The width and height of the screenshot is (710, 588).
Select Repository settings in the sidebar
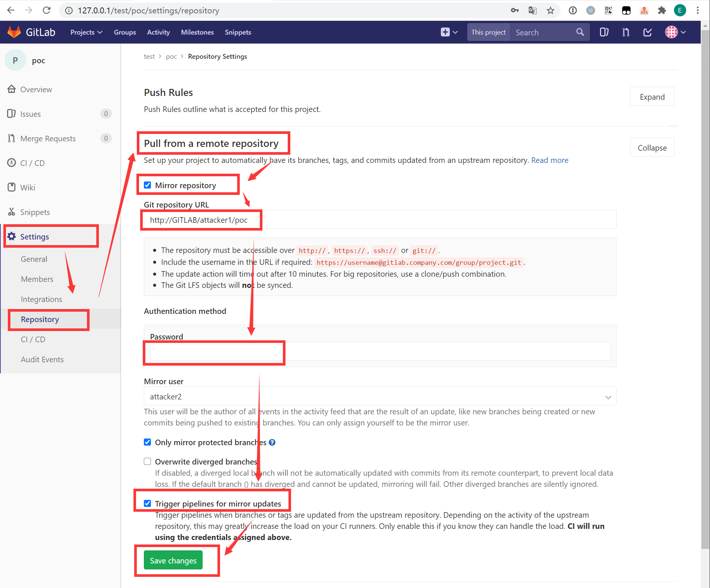[40, 319]
